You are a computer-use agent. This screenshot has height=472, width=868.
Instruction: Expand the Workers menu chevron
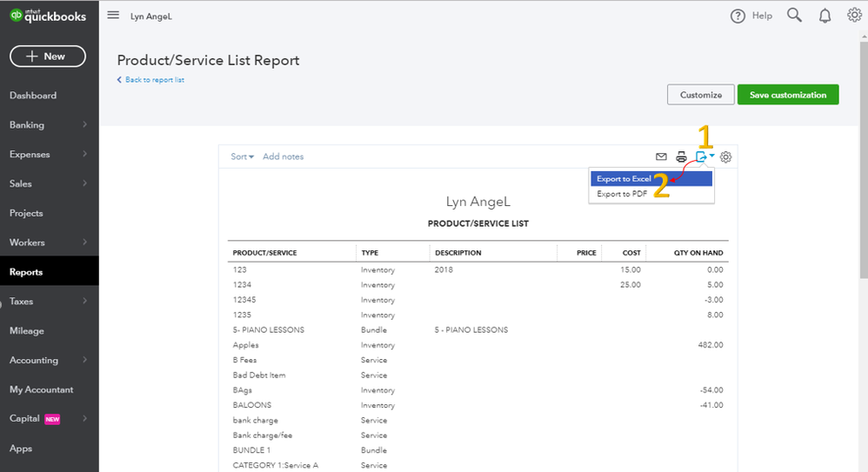click(84, 242)
